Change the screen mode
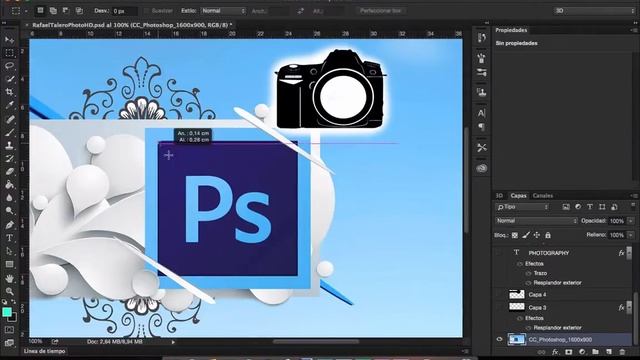640x360 pixels. click(x=9, y=343)
